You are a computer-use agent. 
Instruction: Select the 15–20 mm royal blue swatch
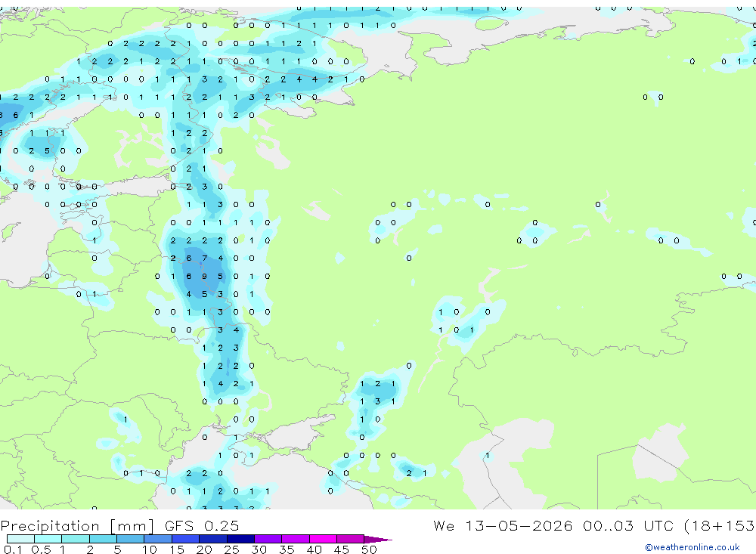[x=185, y=539]
